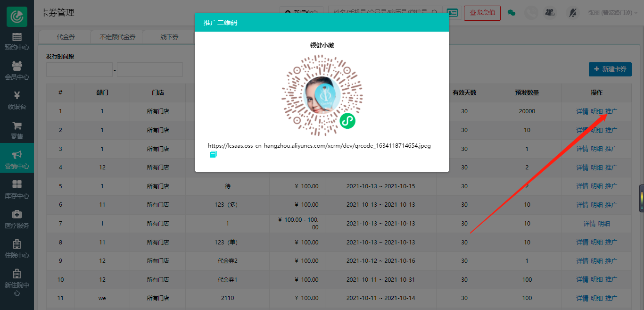Click the end date field under 发行时间段
Viewport: 644px width, 310px height.
tap(150, 70)
